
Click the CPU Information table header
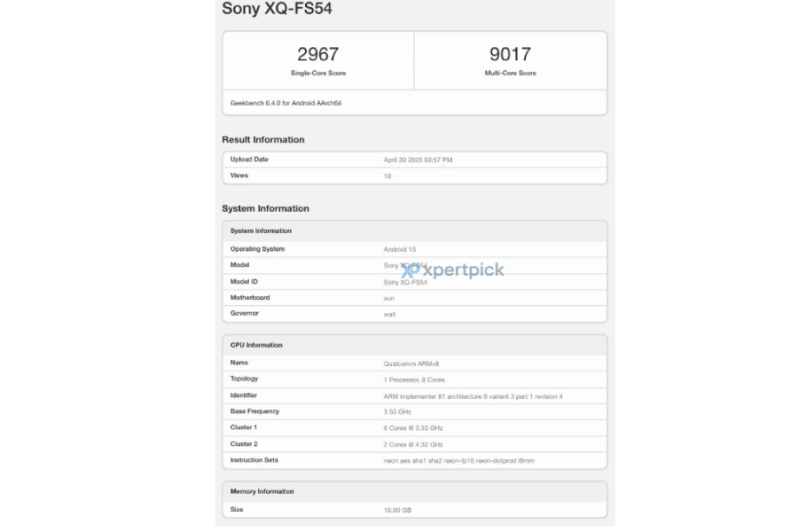(256, 345)
